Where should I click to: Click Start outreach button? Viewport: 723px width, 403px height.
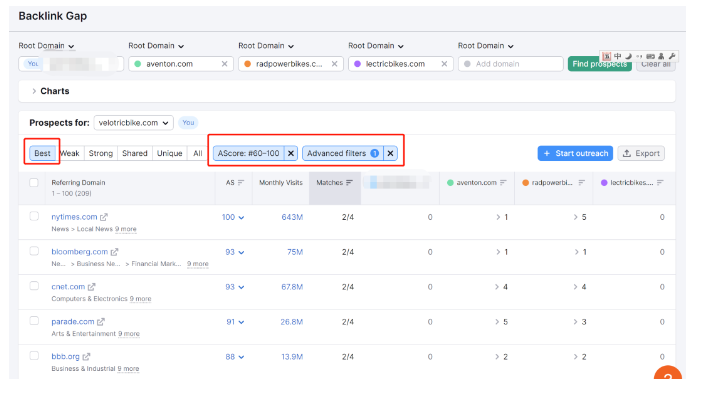pyautogui.click(x=575, y=153)
